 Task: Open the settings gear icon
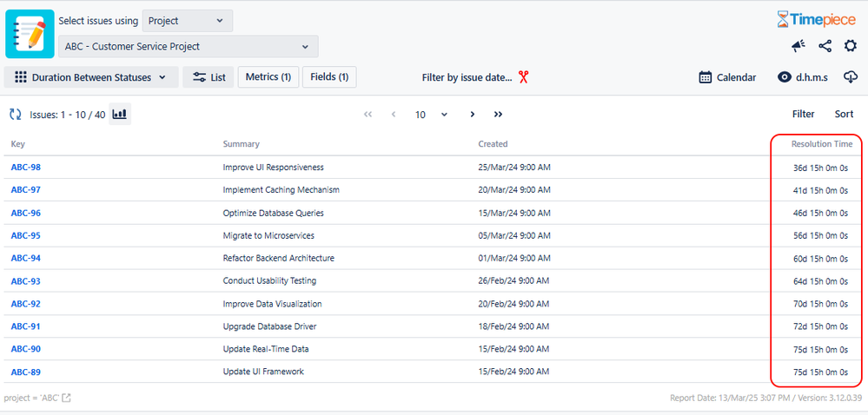pos(851,47)
